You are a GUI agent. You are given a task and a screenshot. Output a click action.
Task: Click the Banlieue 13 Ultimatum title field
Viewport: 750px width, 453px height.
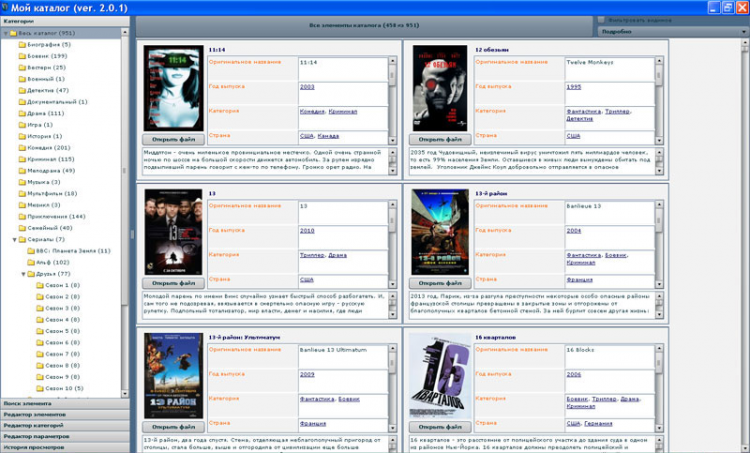click(x=343, y=357)
